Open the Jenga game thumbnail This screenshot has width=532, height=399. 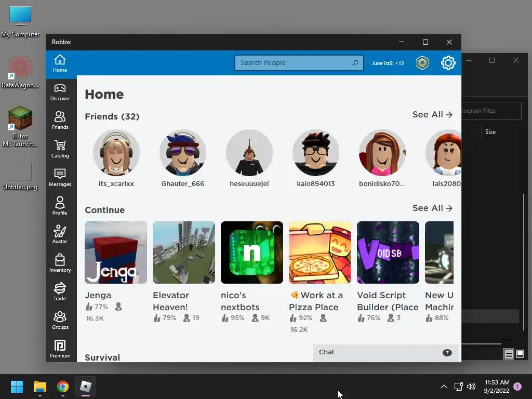pos(116,252)
